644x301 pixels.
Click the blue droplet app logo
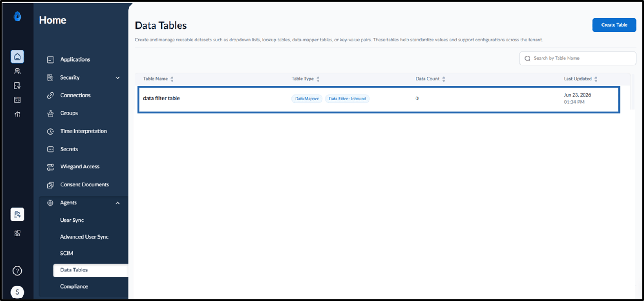17,16
